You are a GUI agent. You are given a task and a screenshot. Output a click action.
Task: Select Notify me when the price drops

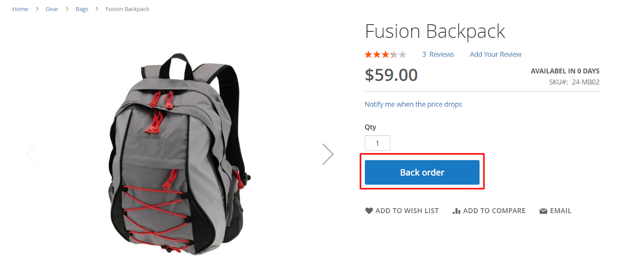pos(413,104)
